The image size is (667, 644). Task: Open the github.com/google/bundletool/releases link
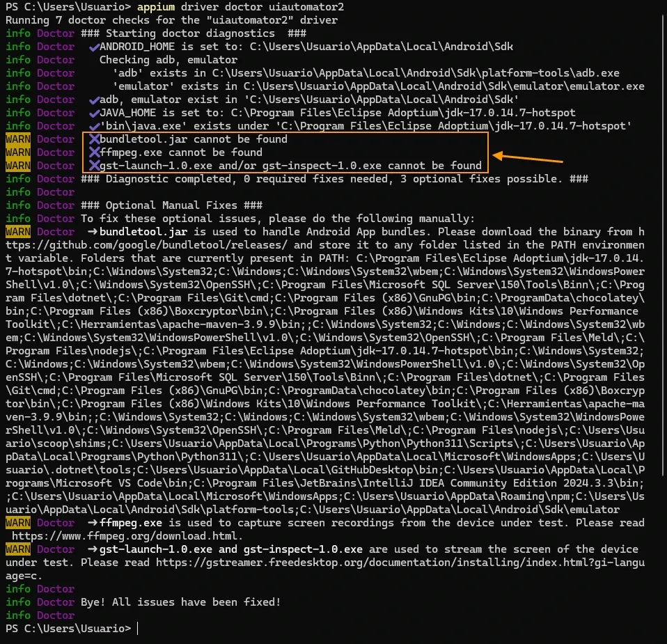point(147,245)
